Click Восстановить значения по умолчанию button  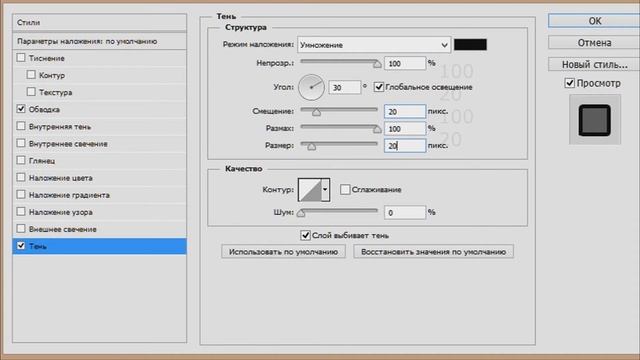433,252
